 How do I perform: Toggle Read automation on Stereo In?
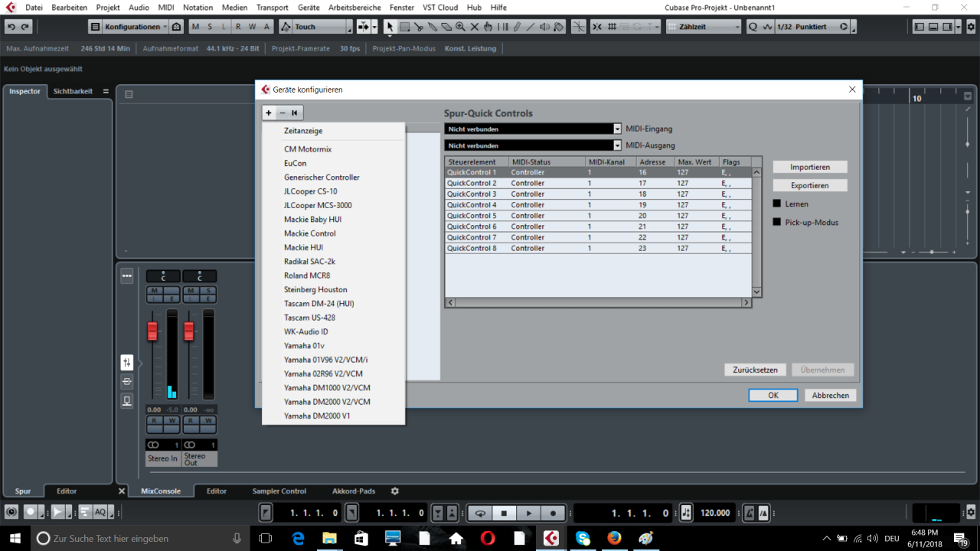pos(155,421)
